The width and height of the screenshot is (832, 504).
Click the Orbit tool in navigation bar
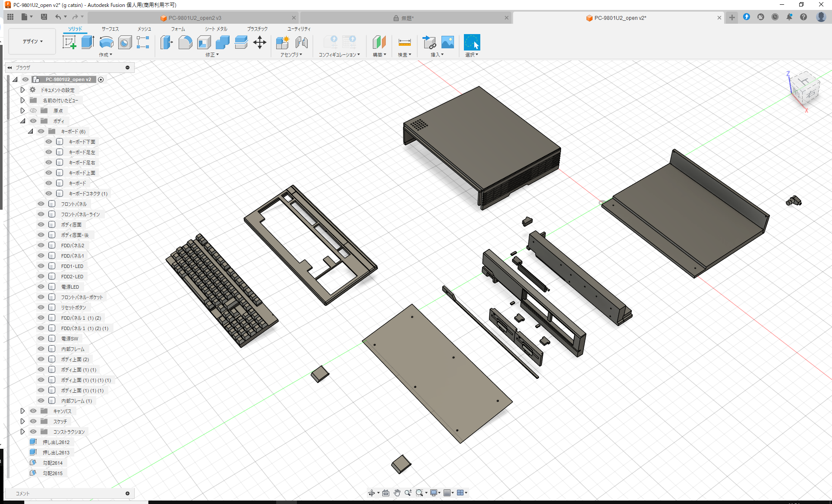(x=372, y=492)
